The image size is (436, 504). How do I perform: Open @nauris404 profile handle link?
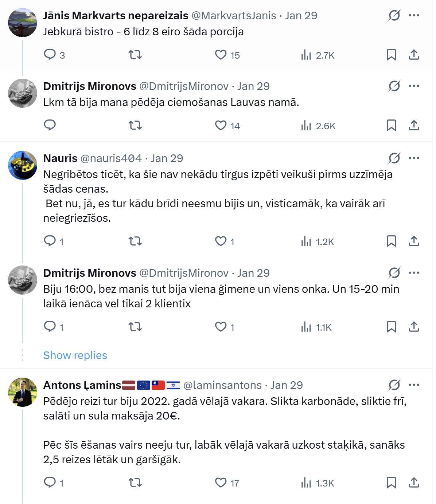point(111,158)
